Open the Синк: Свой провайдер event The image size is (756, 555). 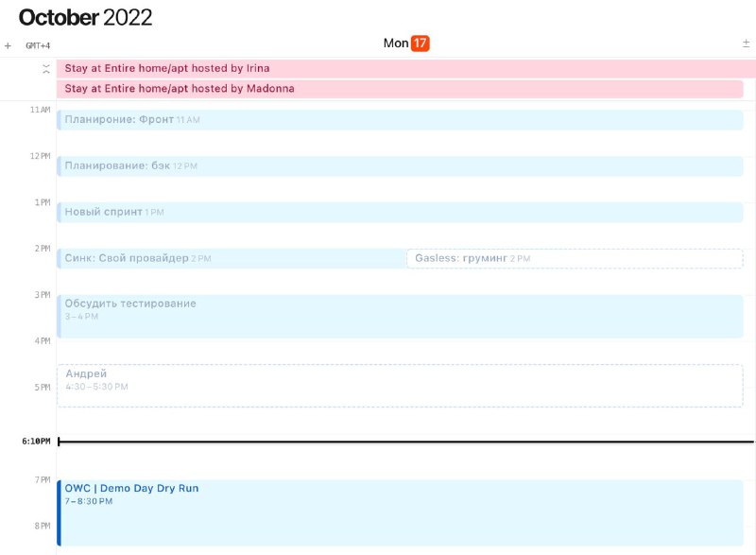pyautogui.click(x=232, y=258)
